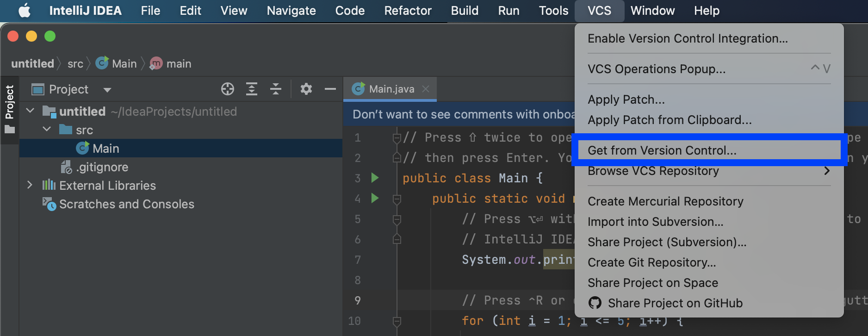Viewport: 868px width, 336px height.
Task: Switch to Main.java editor tab
Action: coord(391,89)
